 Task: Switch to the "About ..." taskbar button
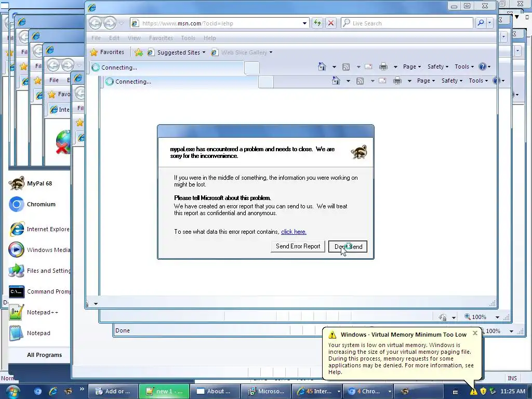(x=215, y=391)
